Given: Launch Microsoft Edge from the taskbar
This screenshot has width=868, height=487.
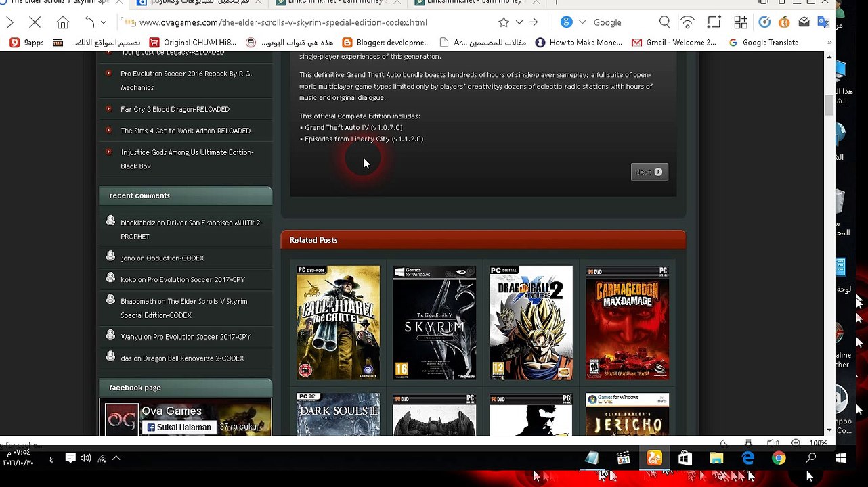Looking at the screenshot, I should [x=747, y=459].
